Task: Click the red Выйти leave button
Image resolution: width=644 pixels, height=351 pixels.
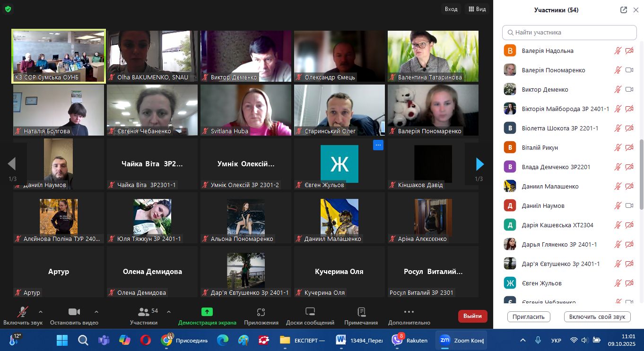Action: 472,316
